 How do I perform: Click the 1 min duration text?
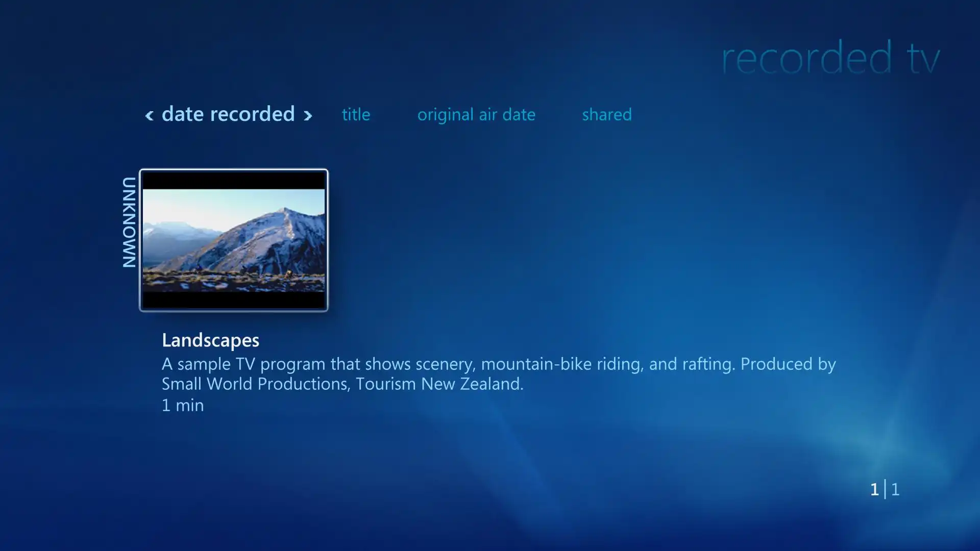[x=183, y=406]
